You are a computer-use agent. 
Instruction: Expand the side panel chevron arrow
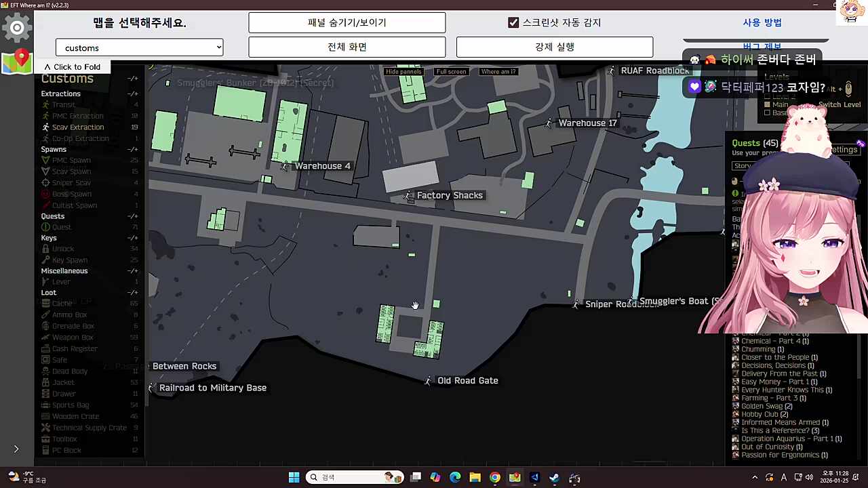pyautogui.click(x=16, y=449)
